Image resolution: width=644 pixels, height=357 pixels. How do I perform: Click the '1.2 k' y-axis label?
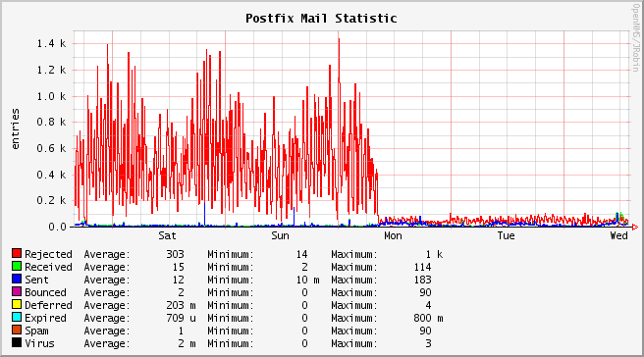pos(51,70)
